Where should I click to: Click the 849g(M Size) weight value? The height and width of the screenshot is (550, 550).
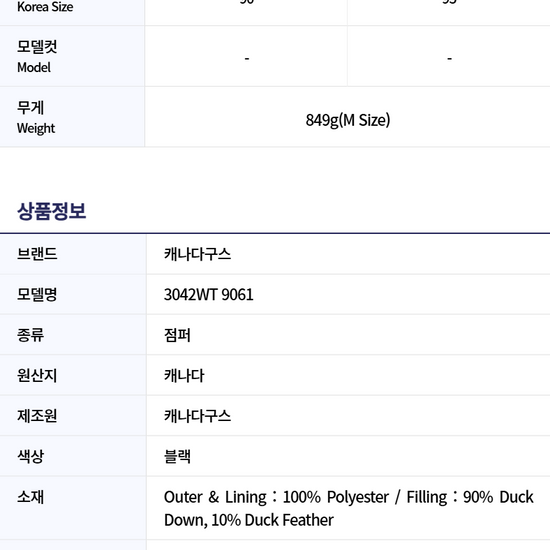coord(348,120)
